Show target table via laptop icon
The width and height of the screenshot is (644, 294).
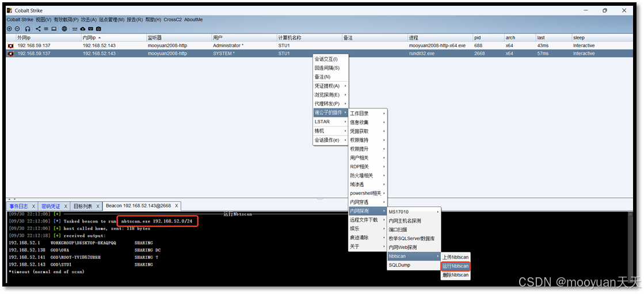[54, 29]
